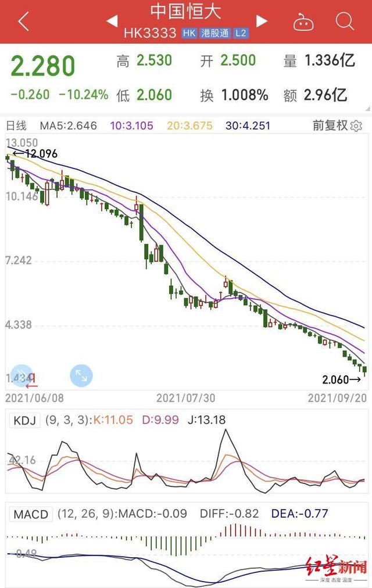The height and width of the screenshot is (588, 372).
Task: Tap the MA5:2.646 label
Action: tap(68, 126)
